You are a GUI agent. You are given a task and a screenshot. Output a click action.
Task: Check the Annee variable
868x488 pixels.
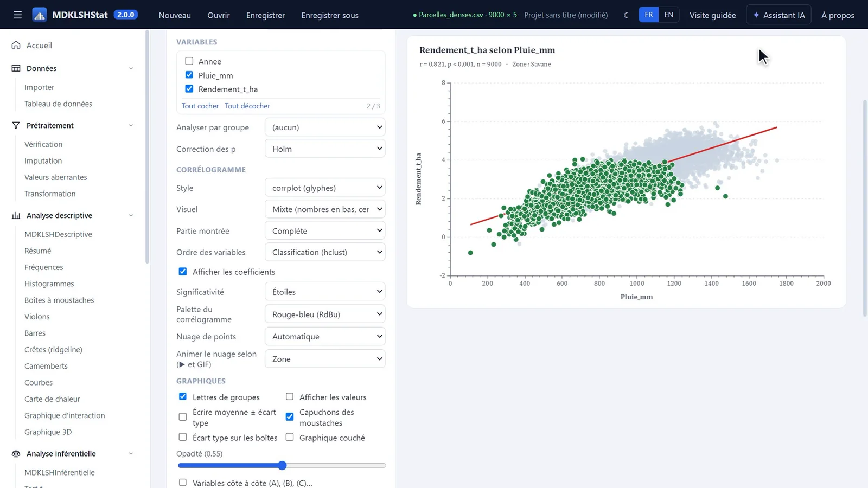point(189,61)
